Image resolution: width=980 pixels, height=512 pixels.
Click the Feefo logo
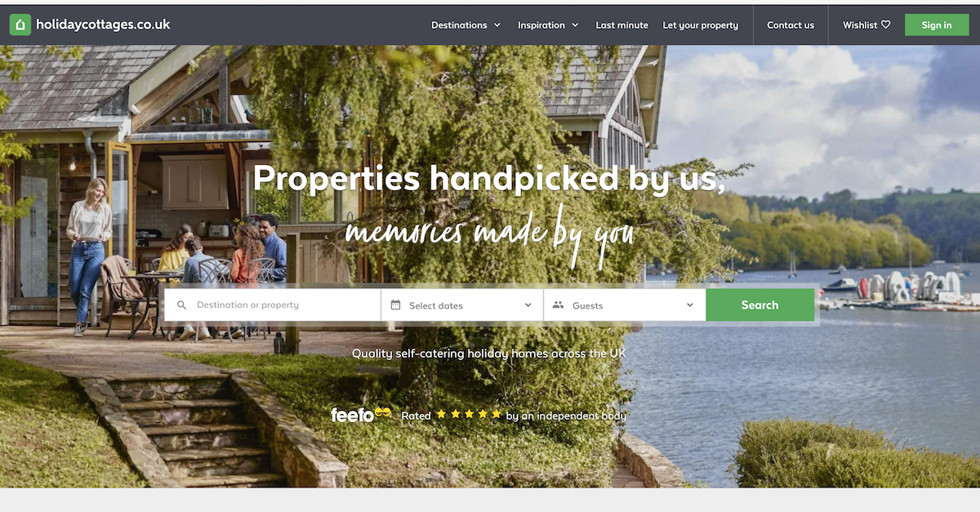point(361,415)
